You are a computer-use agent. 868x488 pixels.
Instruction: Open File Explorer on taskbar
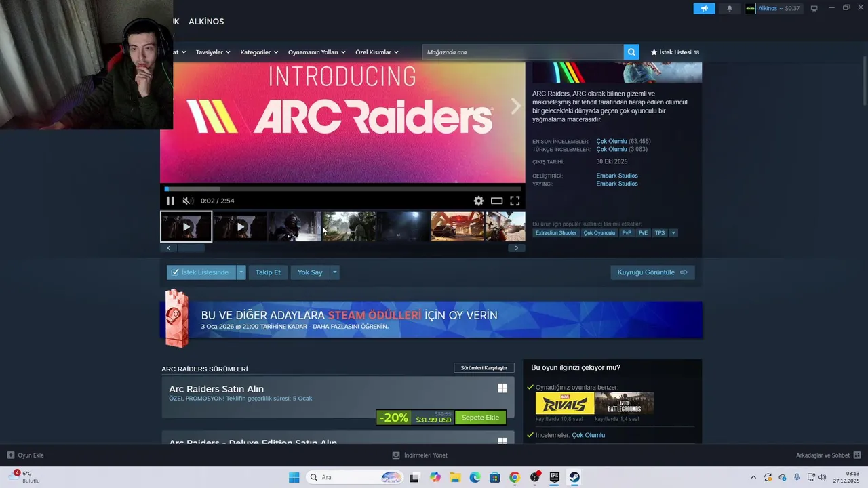tap(455, 477)
